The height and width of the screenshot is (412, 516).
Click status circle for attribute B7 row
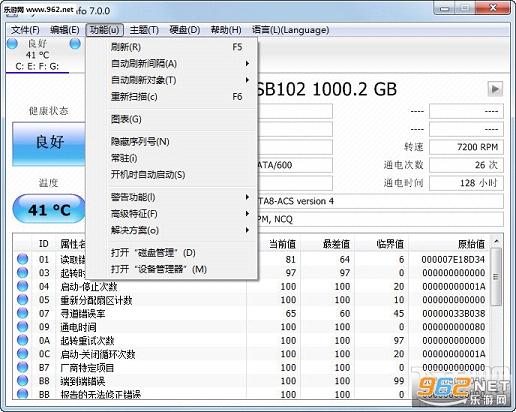point(22,367)
